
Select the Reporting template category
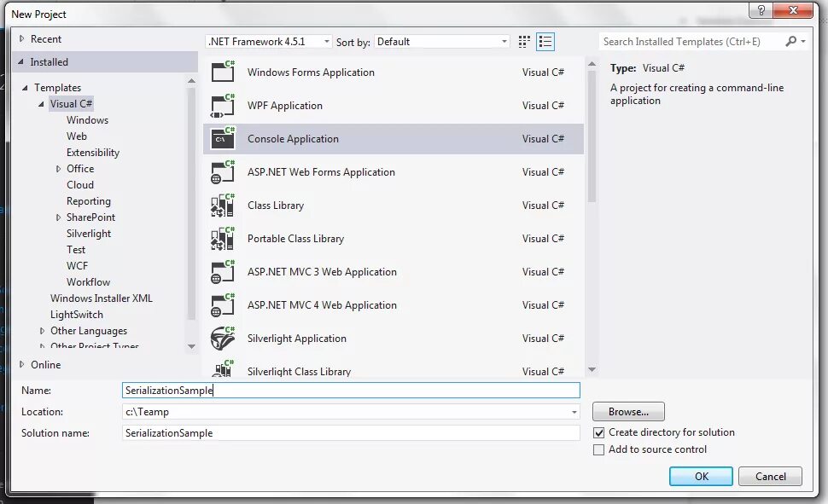[89, 201]
